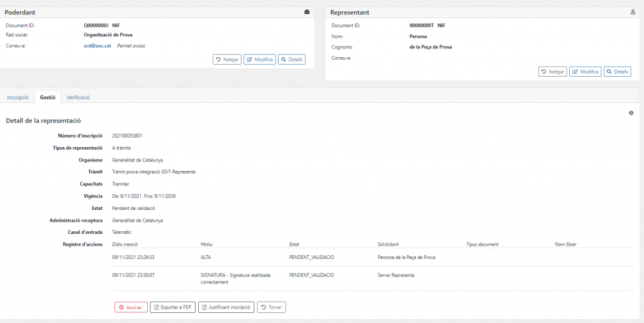Switch to the Inscripció tab

(x=18, y=97)
